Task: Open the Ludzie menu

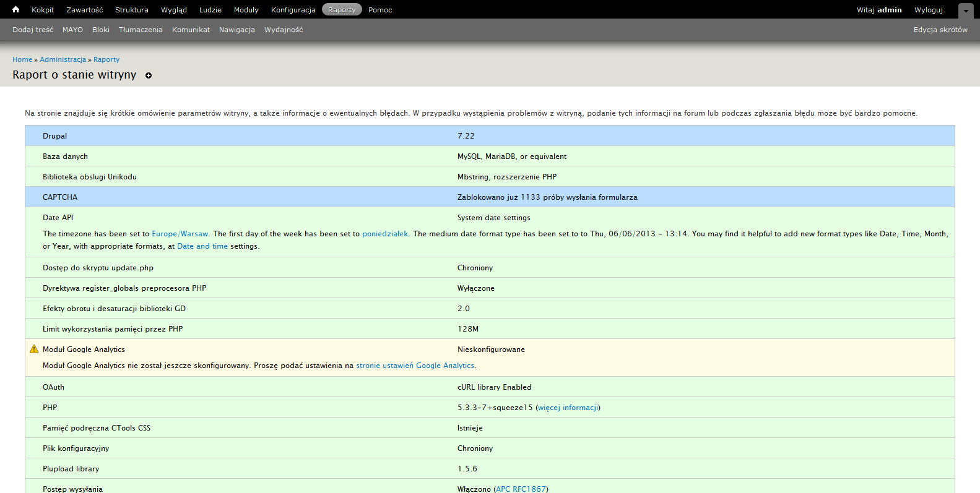Action: tap(210, 10)
